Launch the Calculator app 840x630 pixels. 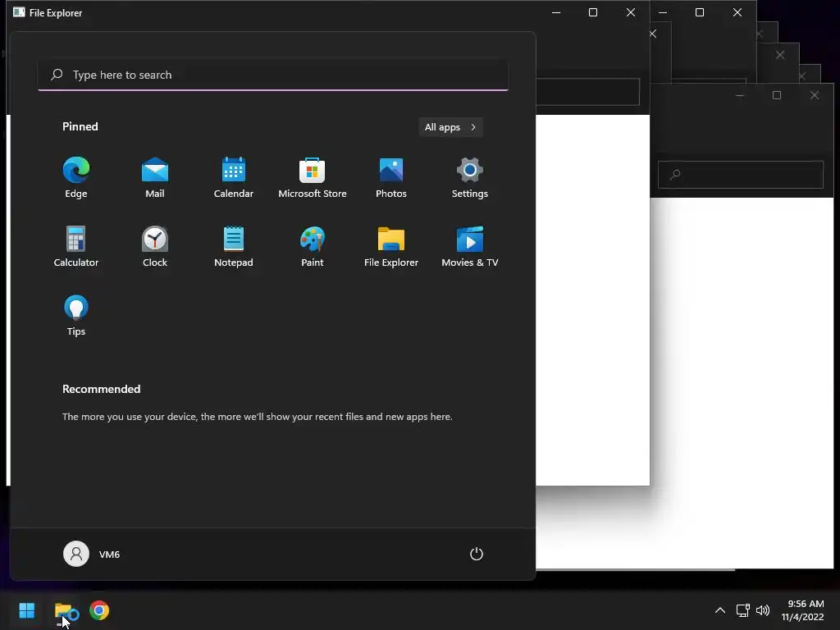click(76, 247)
